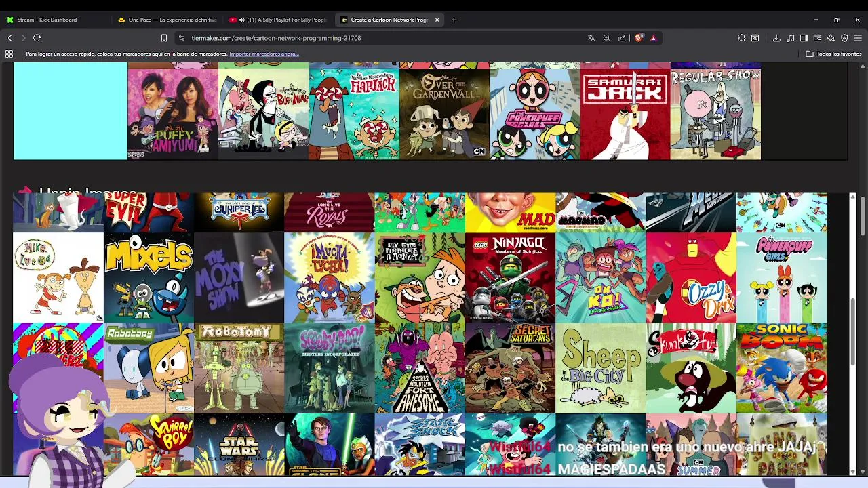Screen dimensions: 868x488
Task: Pick the OK K.O. thumbnail
Action: pyautogui.click(x=601, y=278)
